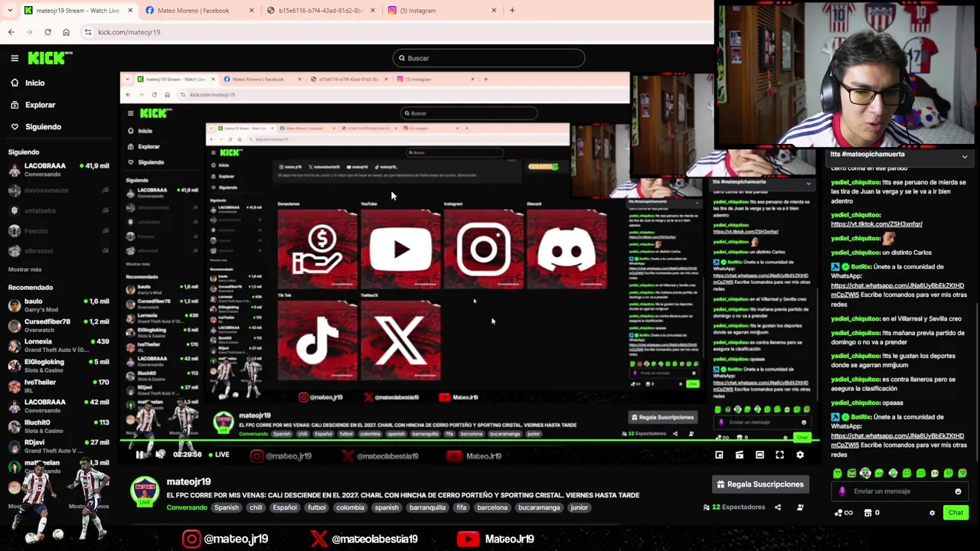Go to Inicio in the Kick sidebar

point(27,83)
